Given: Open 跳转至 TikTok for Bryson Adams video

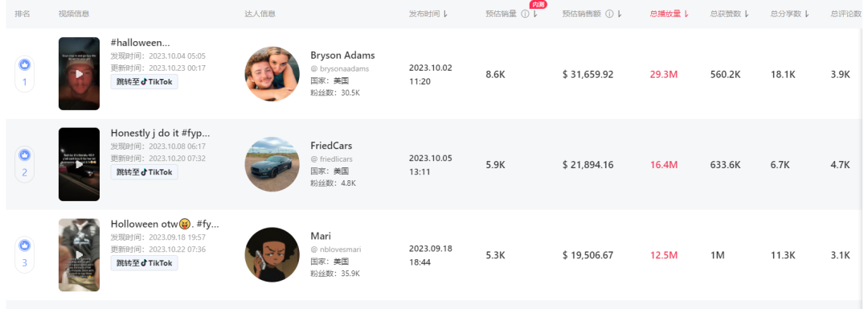Looking at the screenshot, I should pos(144,81).
